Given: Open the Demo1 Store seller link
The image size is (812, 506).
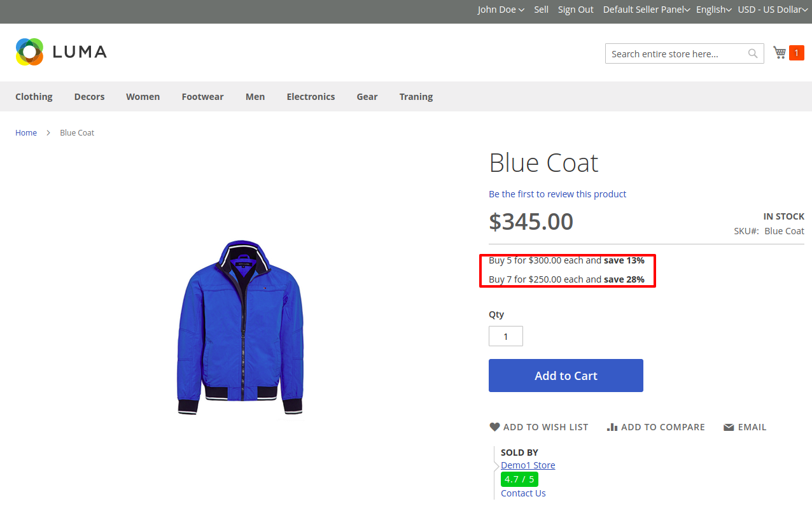Looking at the screenshot, I should pos(528,465).
